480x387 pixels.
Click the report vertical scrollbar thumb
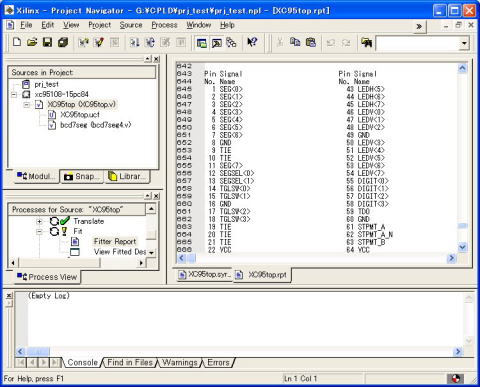pos(462,226)
